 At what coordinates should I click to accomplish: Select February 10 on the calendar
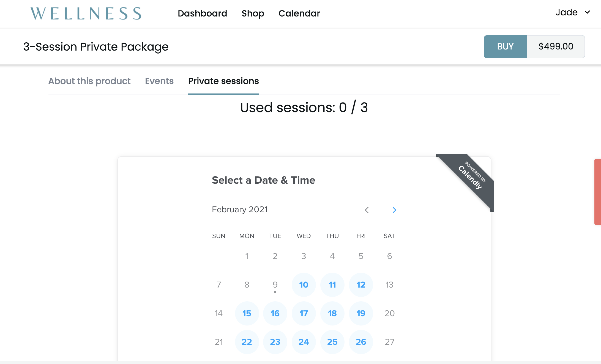coord(304,285)
